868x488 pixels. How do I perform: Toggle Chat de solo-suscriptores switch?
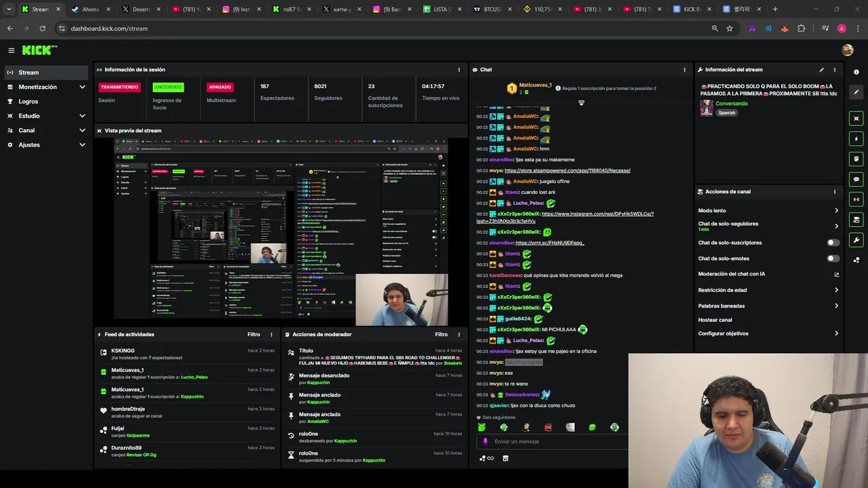[833, 243]
